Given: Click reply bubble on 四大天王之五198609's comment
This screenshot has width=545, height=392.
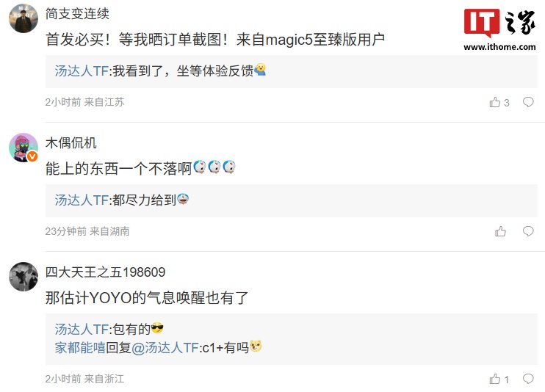Looking at the screenshot, I should [528, 379].
